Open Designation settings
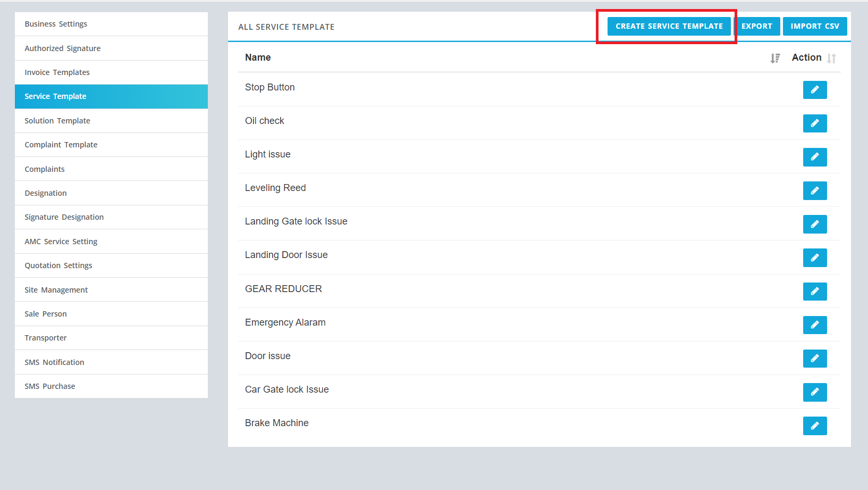The image size is (868, 490). (x=111, y=193)
